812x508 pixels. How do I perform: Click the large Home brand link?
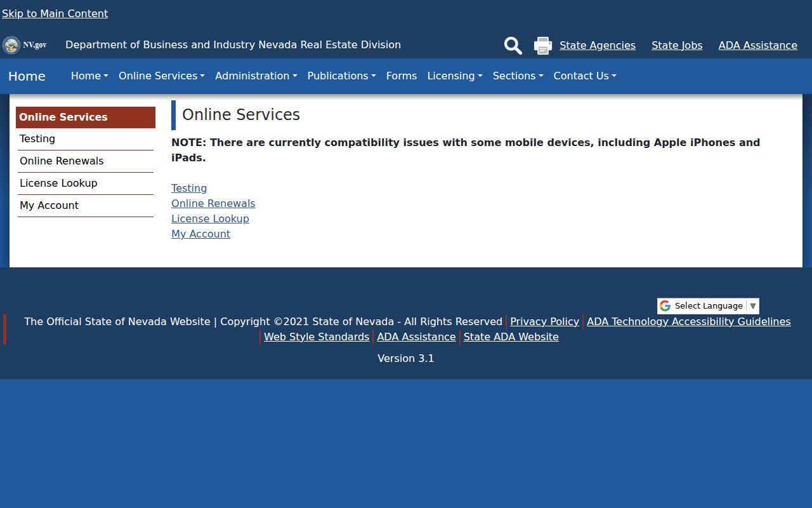coord(27,76)
